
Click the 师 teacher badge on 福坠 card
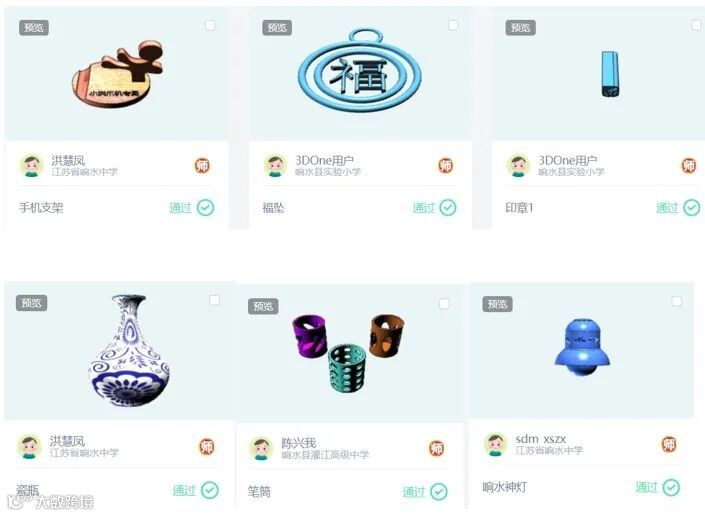point(446,166)
